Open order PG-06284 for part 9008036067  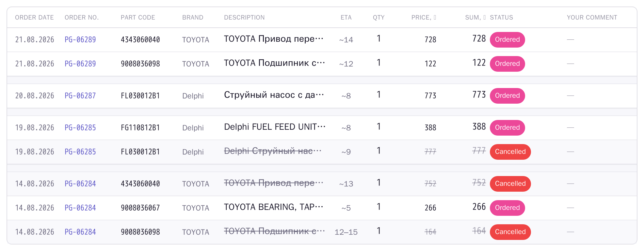coord(80,208)
